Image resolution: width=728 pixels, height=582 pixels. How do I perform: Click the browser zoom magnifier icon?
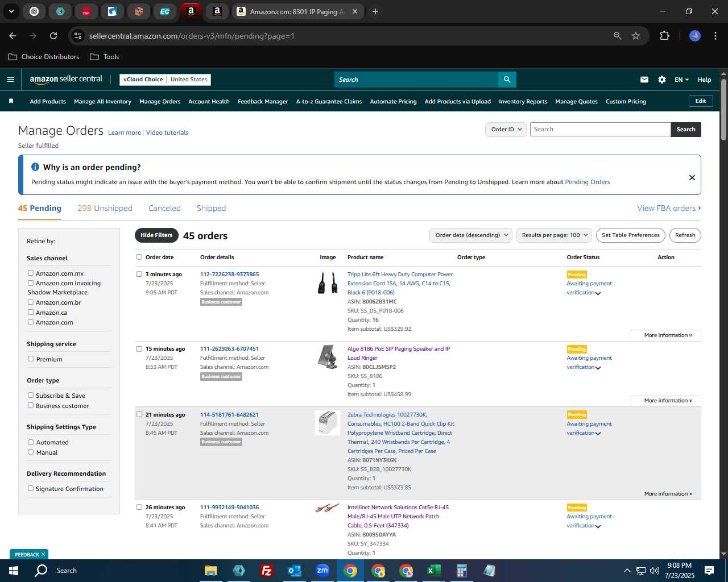tap(618, 36)
